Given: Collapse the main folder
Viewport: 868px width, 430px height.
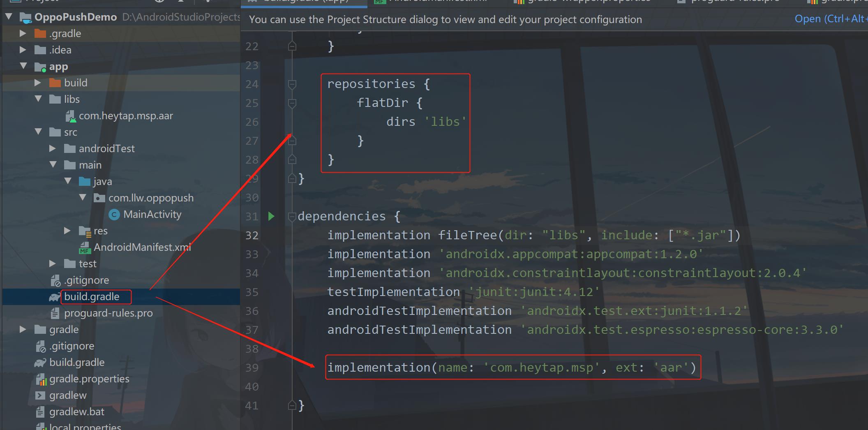Looking at the screenshot, I should click(x=53, y=164).
